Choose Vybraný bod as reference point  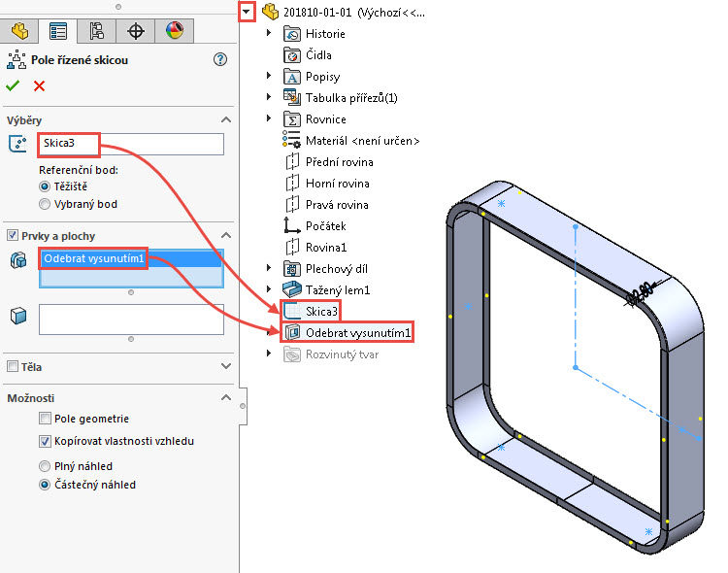[x=45, y=204]
